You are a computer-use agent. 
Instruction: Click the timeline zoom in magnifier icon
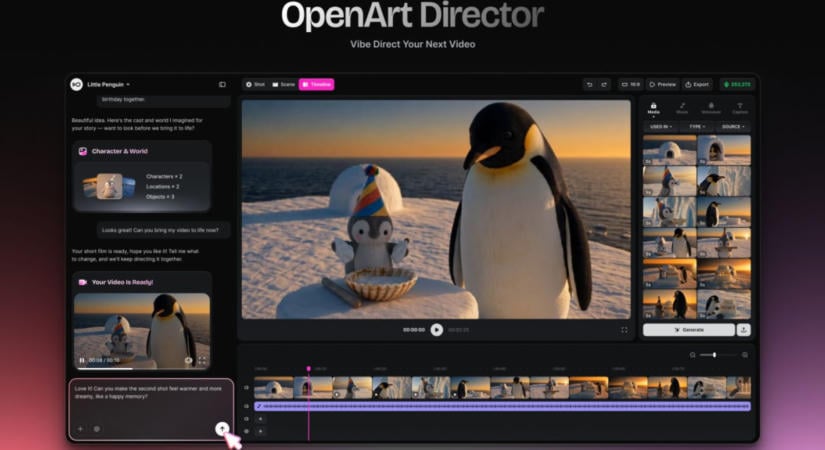pyautogui.click(x=744, y=355)
